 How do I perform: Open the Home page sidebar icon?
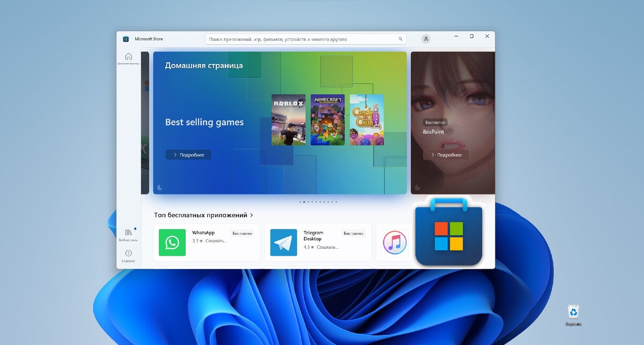(x=128, y=56)
